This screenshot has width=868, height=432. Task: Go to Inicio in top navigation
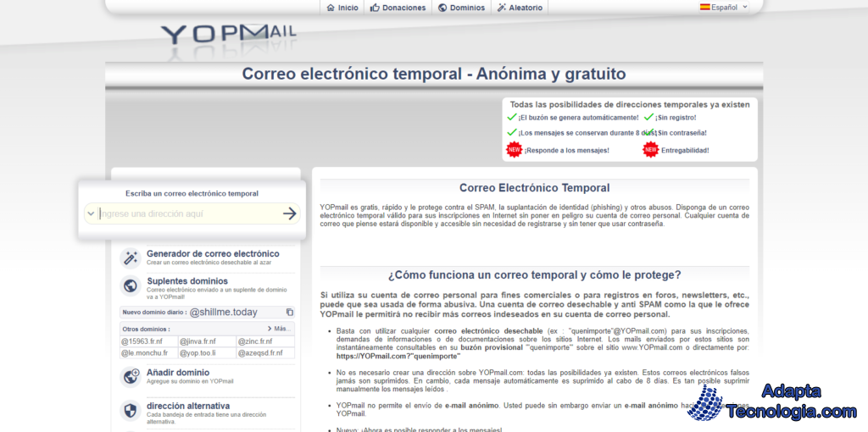[342, 8]
